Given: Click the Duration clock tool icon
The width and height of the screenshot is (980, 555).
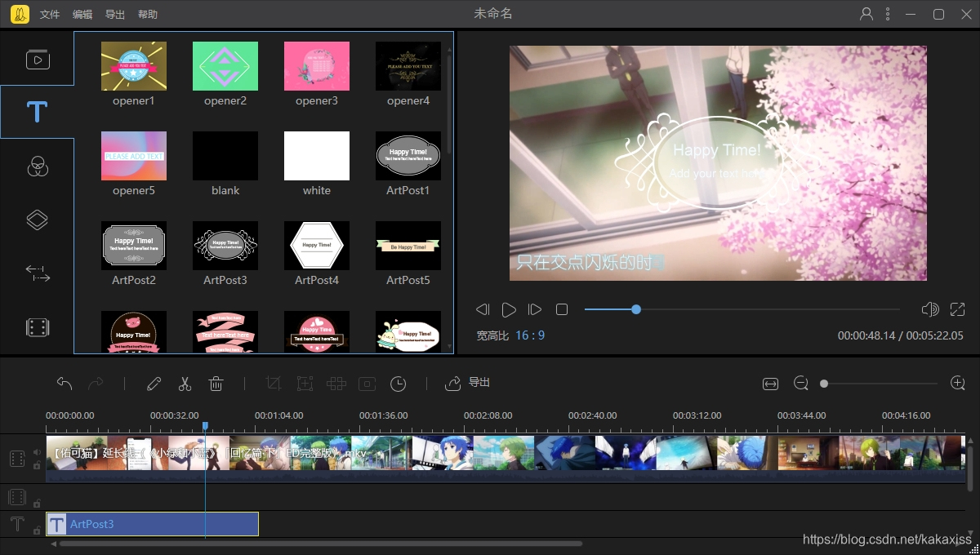Looking at the screenshot, I should click(x=398, y=383).
